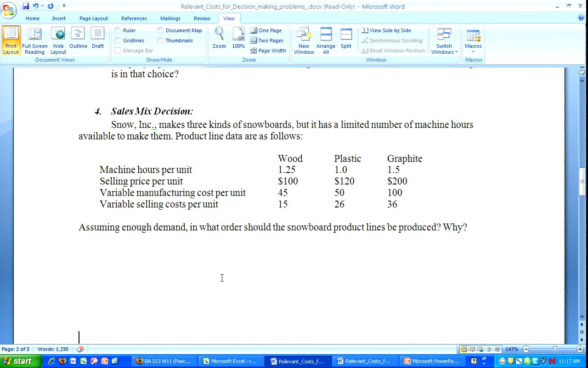Image resolution: width=588 pixels, height=368 pixels.
Task: Open a New Window of document
Action: click(304, 40)
